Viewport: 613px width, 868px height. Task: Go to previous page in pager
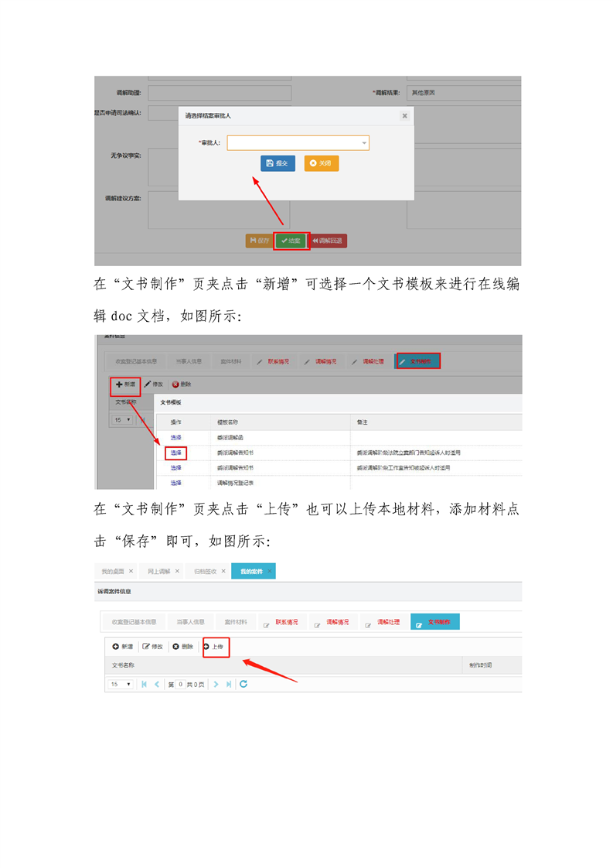pos(157,684)
